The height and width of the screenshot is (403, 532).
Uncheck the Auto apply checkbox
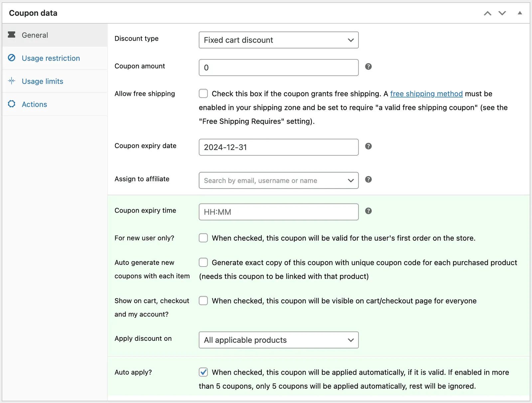tap(203, 372)
